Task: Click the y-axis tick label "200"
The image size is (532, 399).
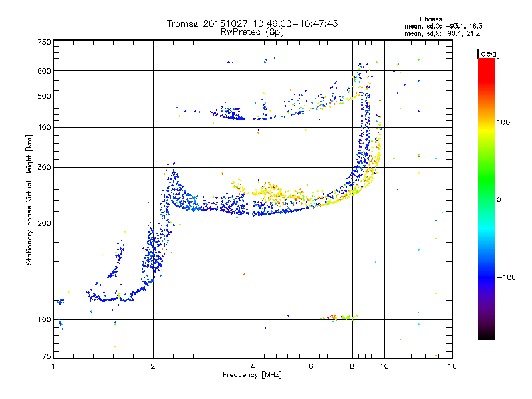Action: pyautogui.click(x=44, y=223)
